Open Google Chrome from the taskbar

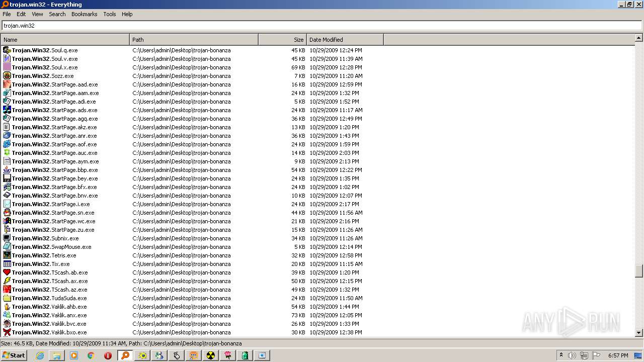[x=91, y=355]
